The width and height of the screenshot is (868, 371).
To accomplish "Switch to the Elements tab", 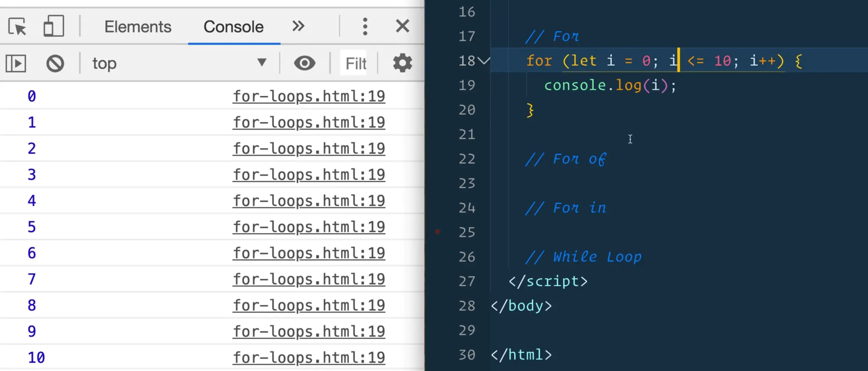I will 138,26.
